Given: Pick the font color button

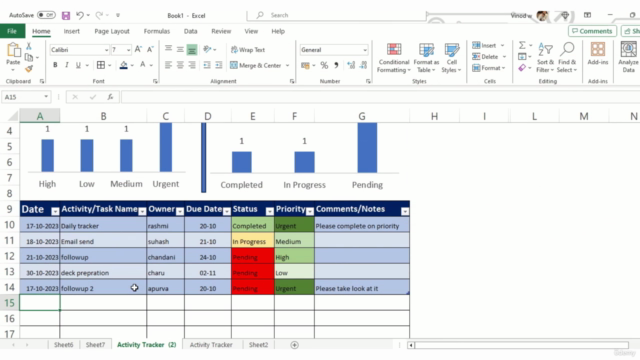Looking at the screenshot, I should pyautogui.click(x=143, y=65).
